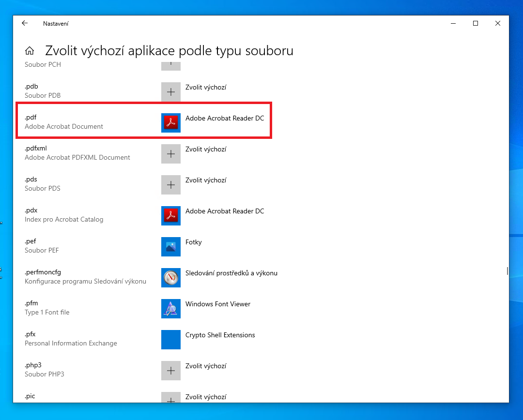The width and height of the screenshot is (523, 420).
Task: Click the Windows Font Viewer icon
Action: click(171, 309)
